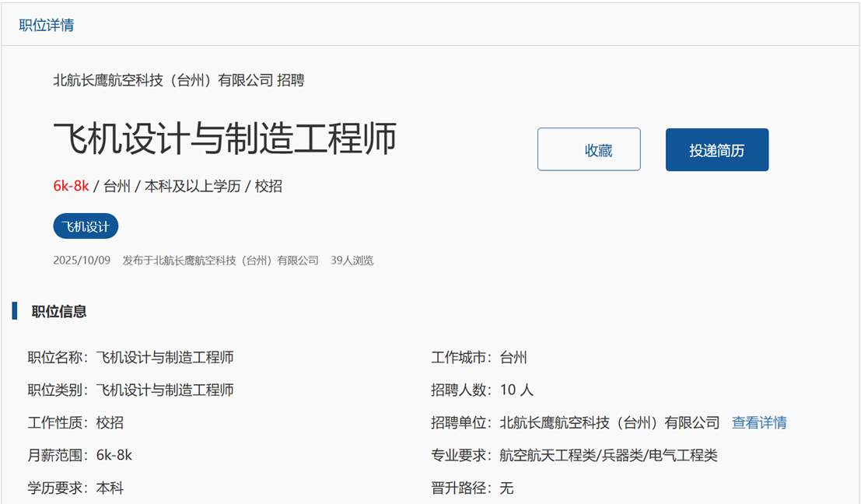The width and height of the screenshot is (861, 504).
Task: Click the 专业要求 majors text
Action: (x=608, y=455)
